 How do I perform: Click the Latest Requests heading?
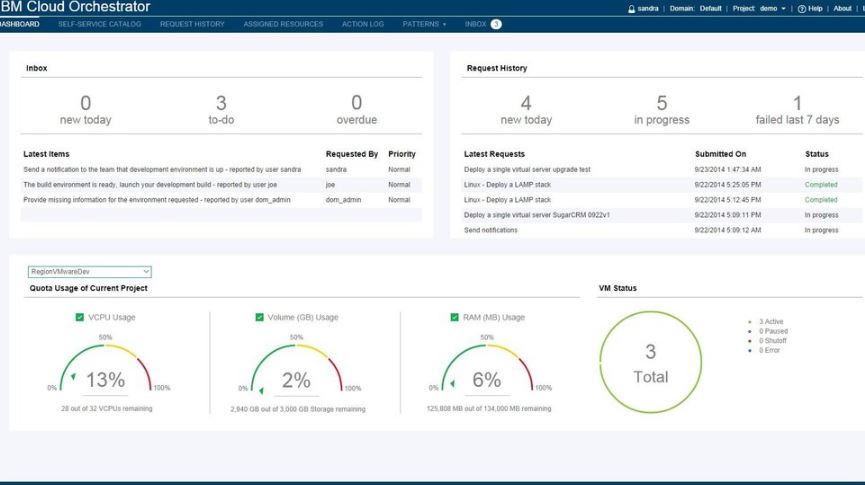click(494, 154)
